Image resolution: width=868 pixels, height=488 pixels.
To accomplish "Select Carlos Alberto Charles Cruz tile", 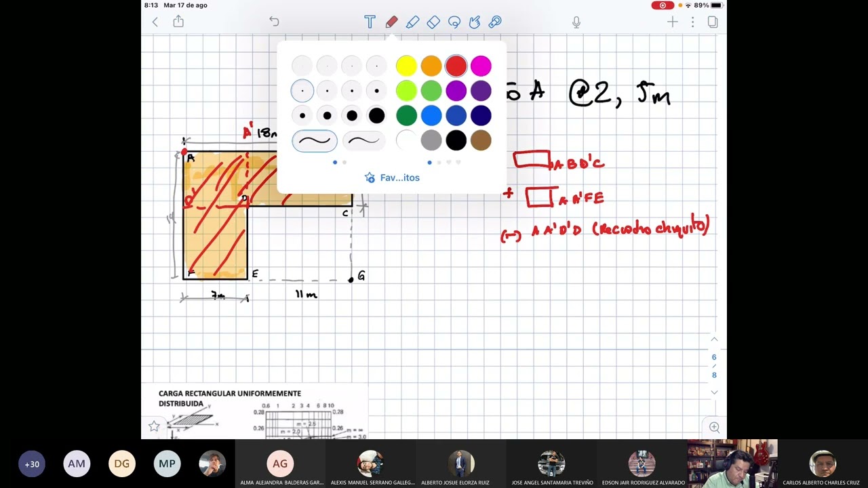I will click(x=823, y=464).
